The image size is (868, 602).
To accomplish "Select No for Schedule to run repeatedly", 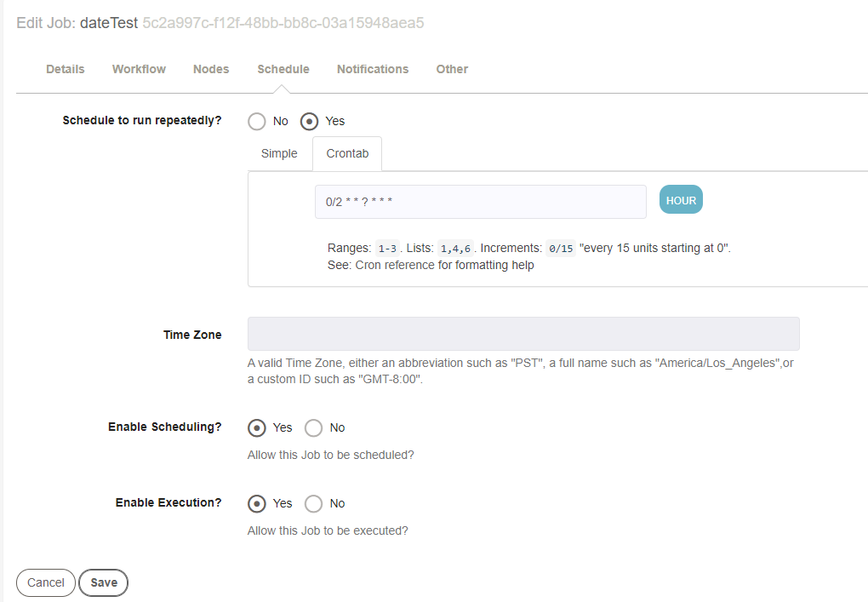I will pos(257,121).
